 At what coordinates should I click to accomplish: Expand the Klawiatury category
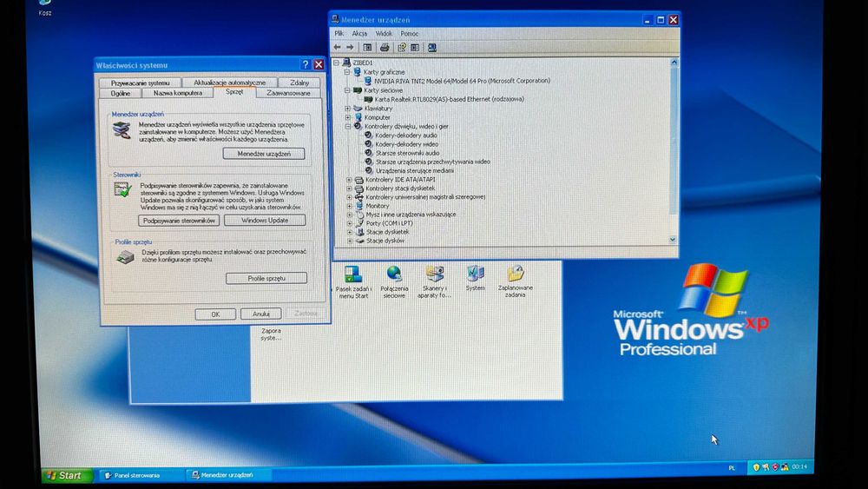pos(348,109)
